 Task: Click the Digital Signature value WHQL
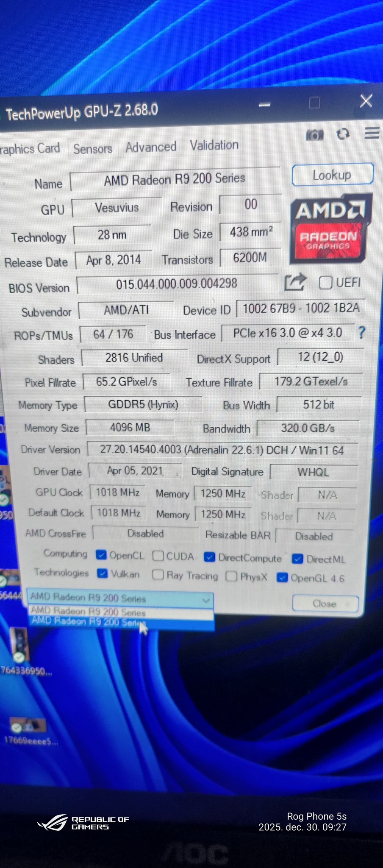pyautogui.click(x=314, y=473)
